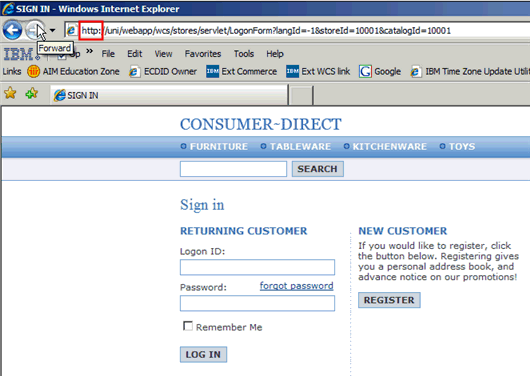Open the Ext WCS link favorite
This screenshot has width=530, height=376.
coord(326,71)
